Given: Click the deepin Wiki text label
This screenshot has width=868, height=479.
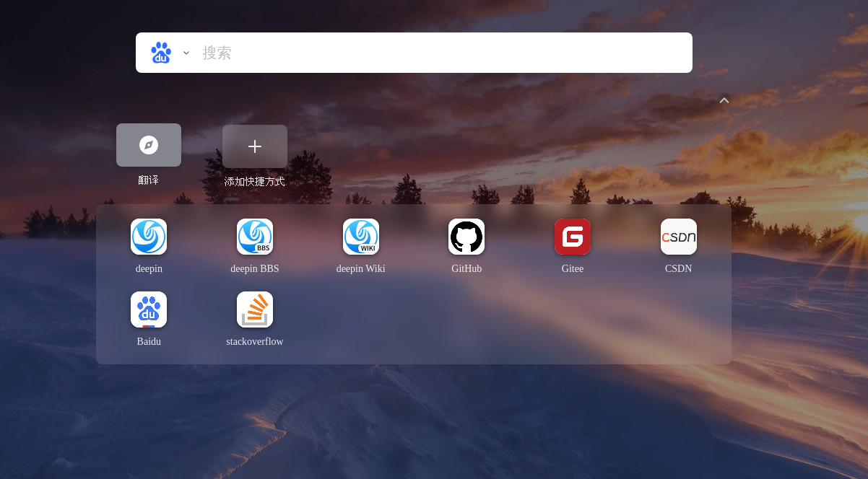Looking at the screenshot, I should tap(361, 268).
